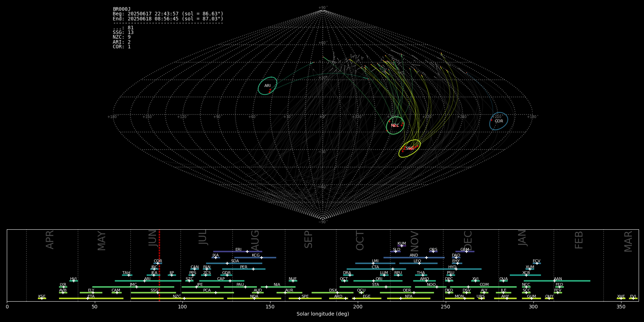Click the LEO shower bar on the timeline
This screenshot has height=322, width=644.
point(418,263)
